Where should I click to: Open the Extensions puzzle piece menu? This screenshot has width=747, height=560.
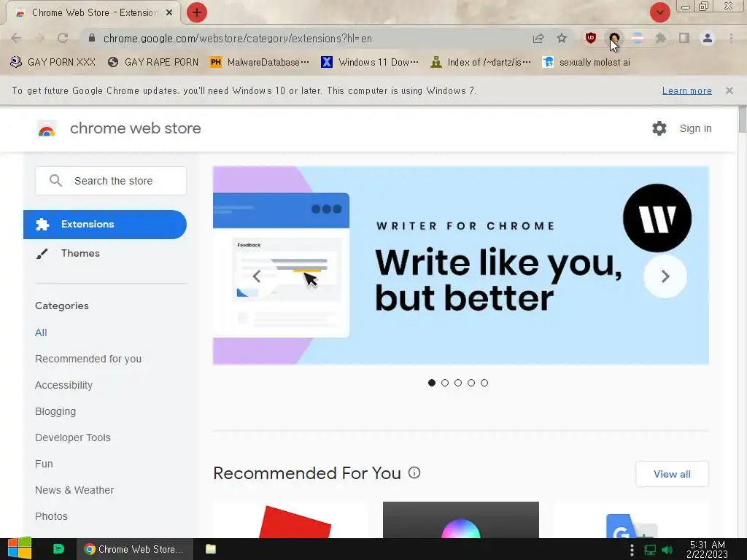[x=661, y=38]
